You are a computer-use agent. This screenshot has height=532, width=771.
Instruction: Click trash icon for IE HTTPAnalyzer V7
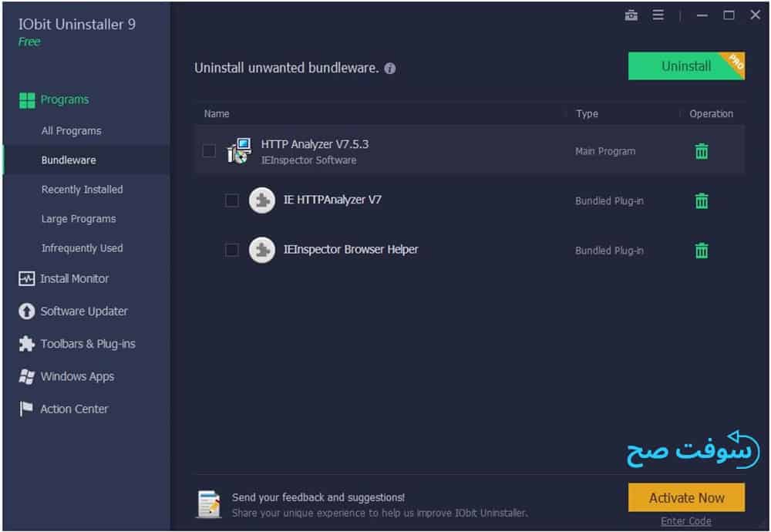702,200
